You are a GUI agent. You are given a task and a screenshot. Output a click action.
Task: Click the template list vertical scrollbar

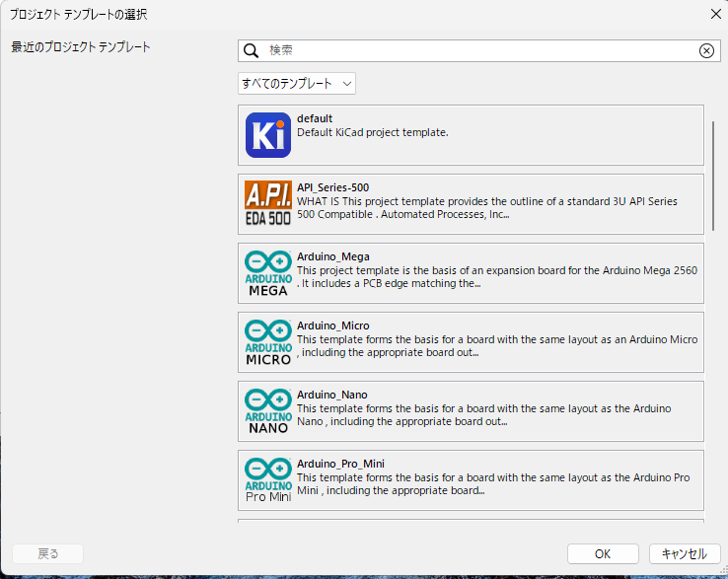click(713, 177)
